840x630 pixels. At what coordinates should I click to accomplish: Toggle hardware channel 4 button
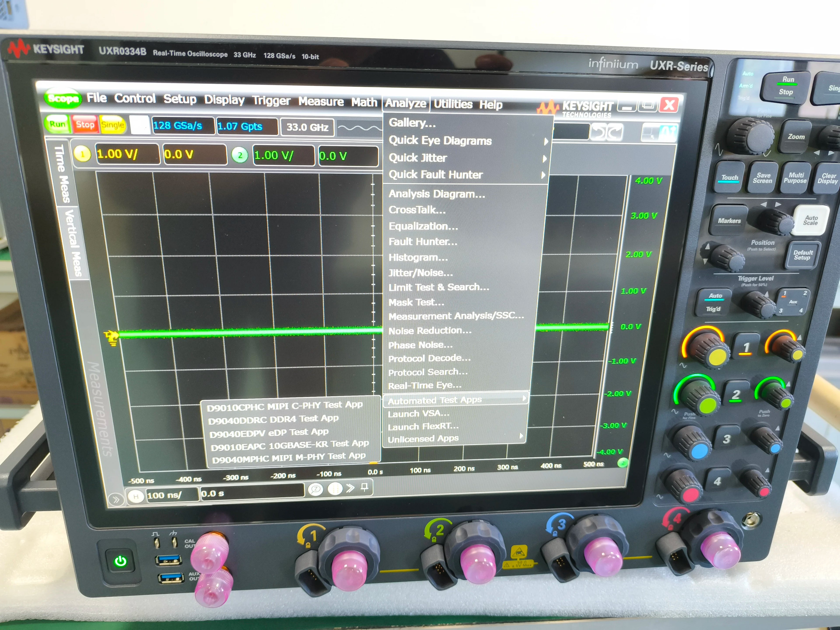pyautogui.click(x=717, y=481)
